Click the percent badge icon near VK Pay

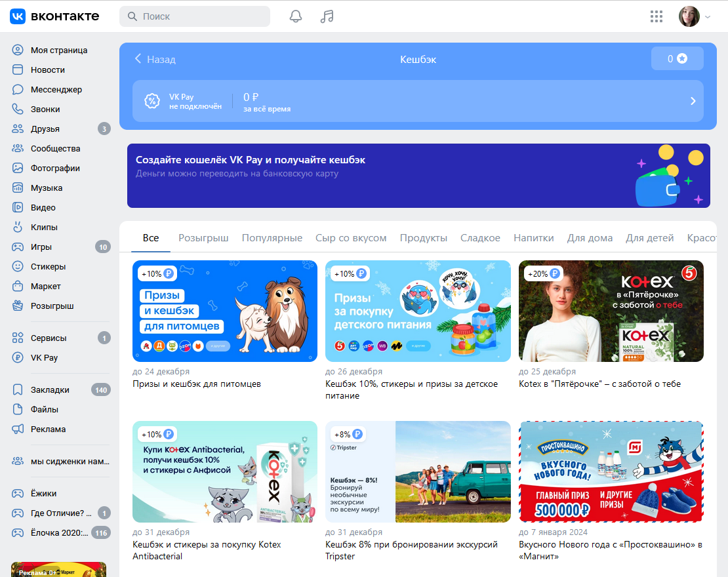(x=152, y=101)
